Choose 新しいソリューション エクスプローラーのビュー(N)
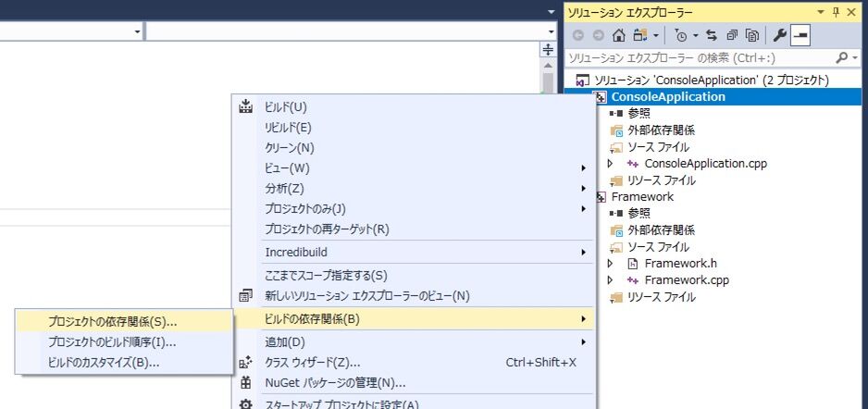Image resolution: width=868 pixels, height=409 pixels. 413,296
